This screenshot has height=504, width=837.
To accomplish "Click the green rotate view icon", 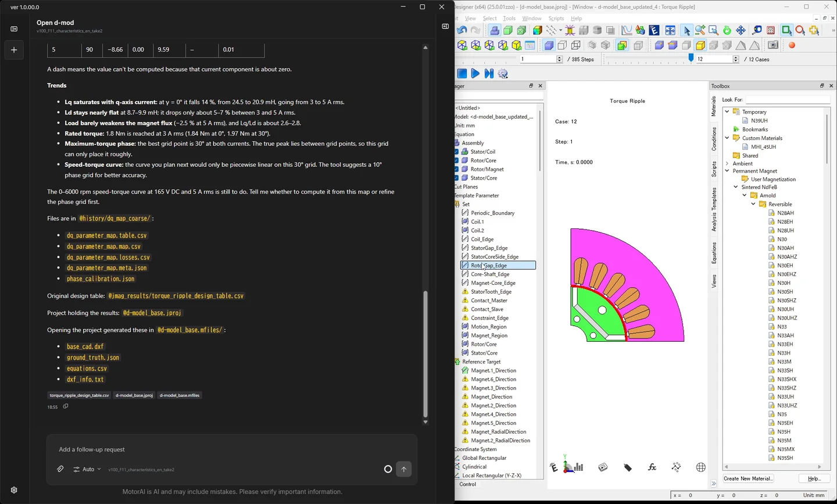I will 727,30.
